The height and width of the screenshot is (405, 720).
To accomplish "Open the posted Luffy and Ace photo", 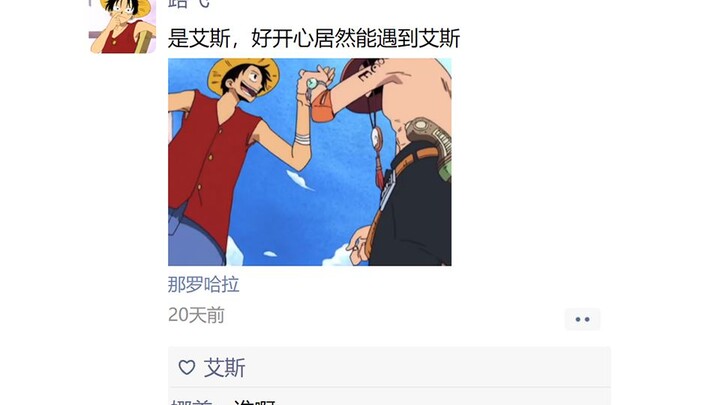I will [x=309, y=162].
